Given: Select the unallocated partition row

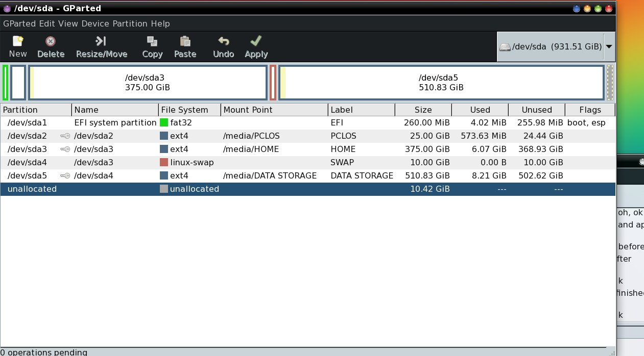Looking at the screenshot, I should pyautogui.click(x=308, y=189).
